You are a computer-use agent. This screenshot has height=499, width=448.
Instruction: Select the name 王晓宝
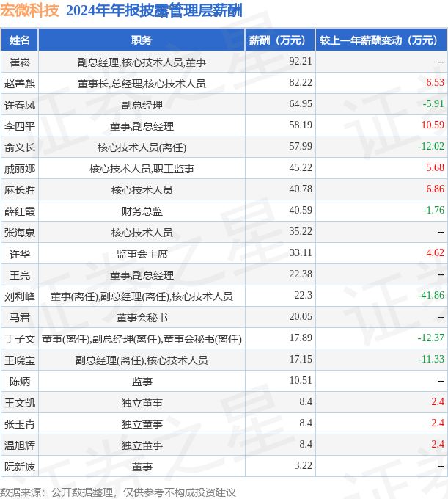pos(19,360)
